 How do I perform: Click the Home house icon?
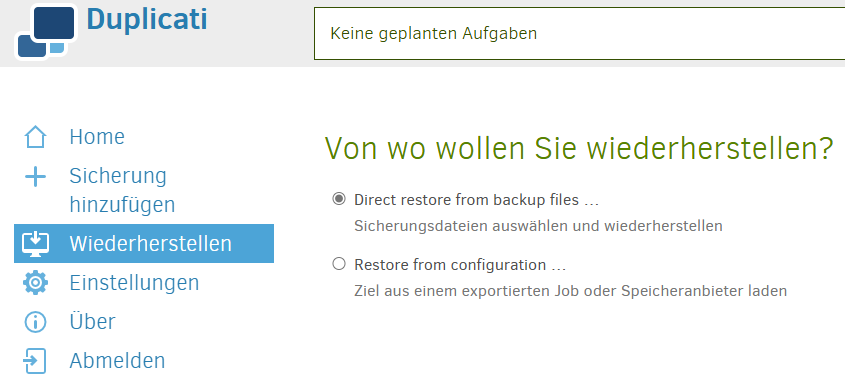tap(35, 137)
